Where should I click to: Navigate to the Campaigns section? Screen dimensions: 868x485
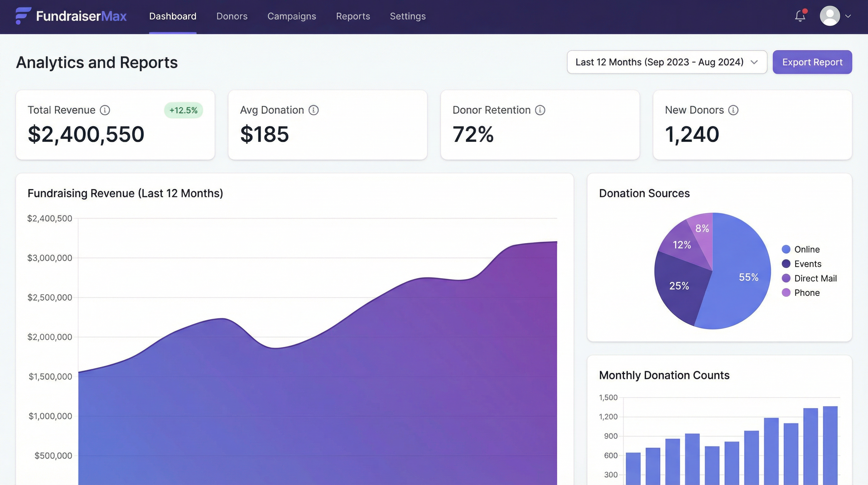coord(291,16)
